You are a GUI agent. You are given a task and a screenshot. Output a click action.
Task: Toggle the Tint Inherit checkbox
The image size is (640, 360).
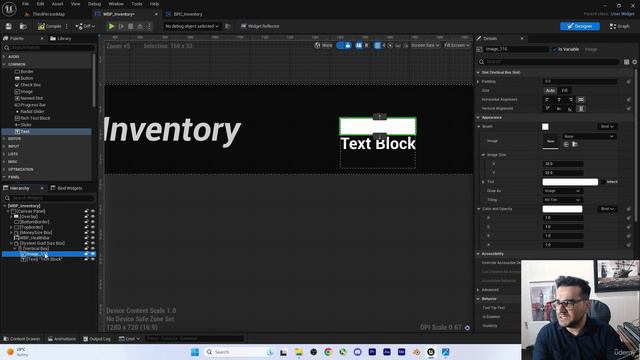point(603,182)
